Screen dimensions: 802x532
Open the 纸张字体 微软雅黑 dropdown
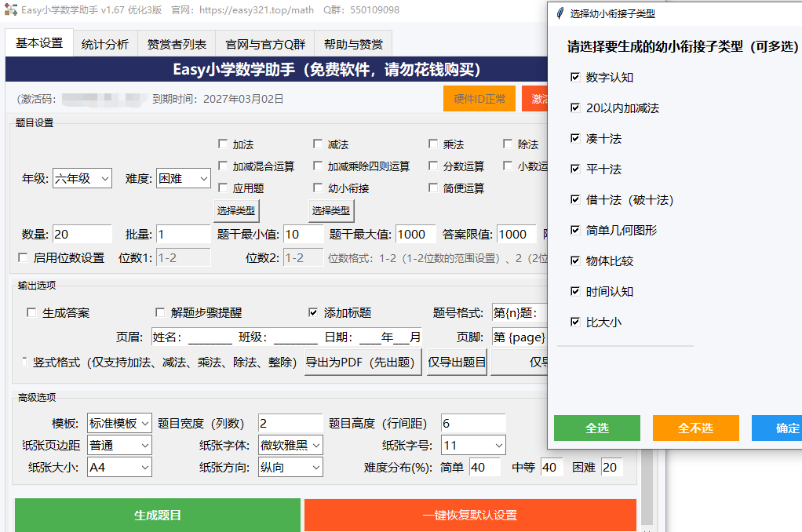pos(290,445)
